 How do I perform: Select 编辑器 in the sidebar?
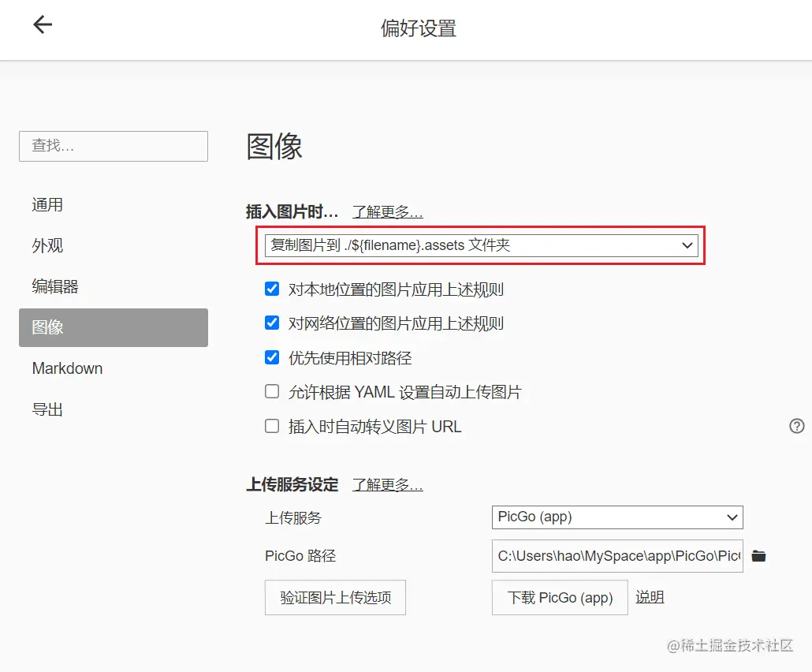113,286
